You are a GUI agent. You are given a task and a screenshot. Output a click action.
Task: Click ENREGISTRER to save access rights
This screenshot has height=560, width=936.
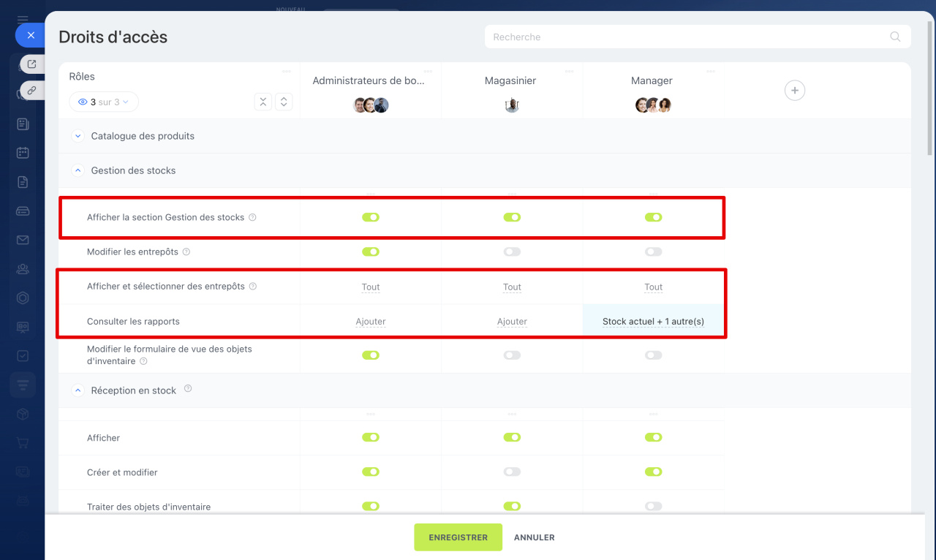(x=458, y=537)
